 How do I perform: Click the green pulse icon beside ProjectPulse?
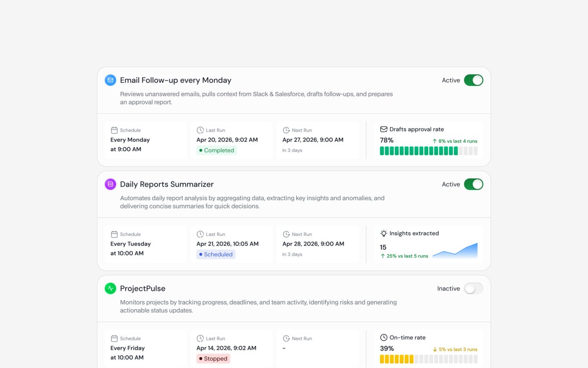click(x=110, y=289)
